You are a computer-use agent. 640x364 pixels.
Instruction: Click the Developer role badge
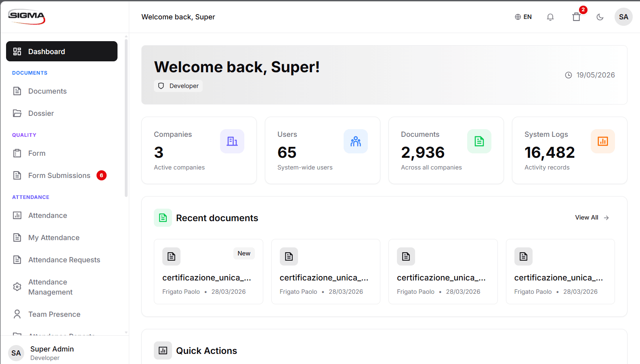tap(178, 86)
